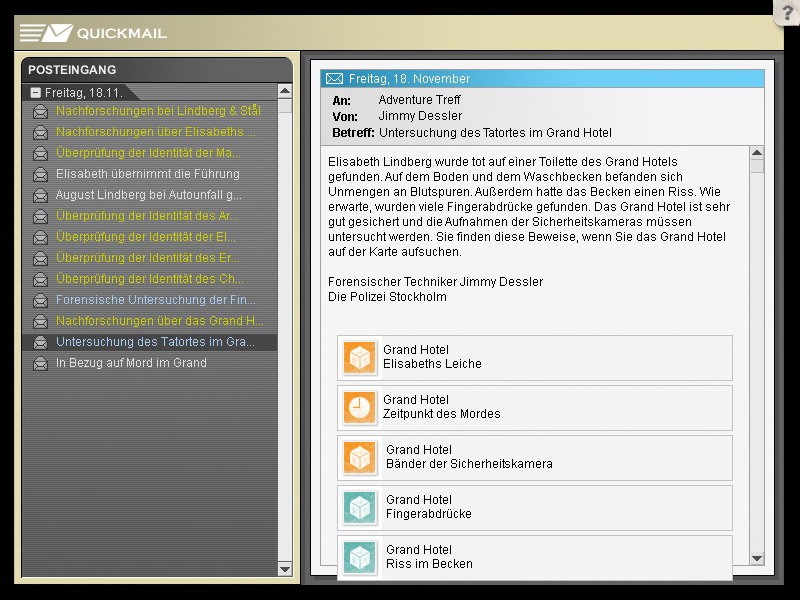Click the help question mark icon
The image size is (800, 600).
point(787,12)
